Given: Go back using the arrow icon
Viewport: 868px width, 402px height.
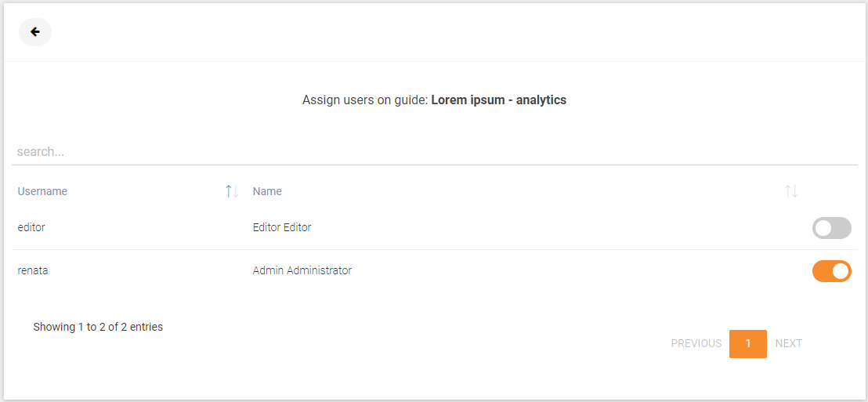Looking at the screenshot, I should point(35,32).
